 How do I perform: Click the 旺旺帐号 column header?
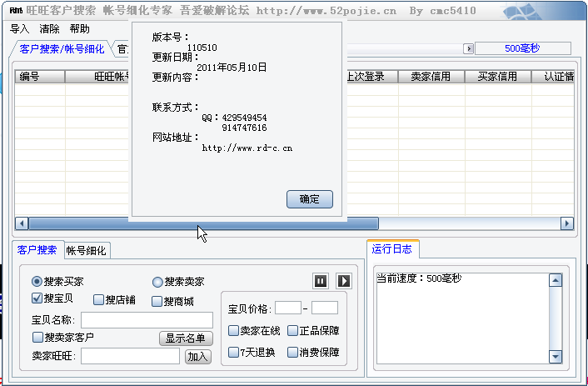click(97, 76)
